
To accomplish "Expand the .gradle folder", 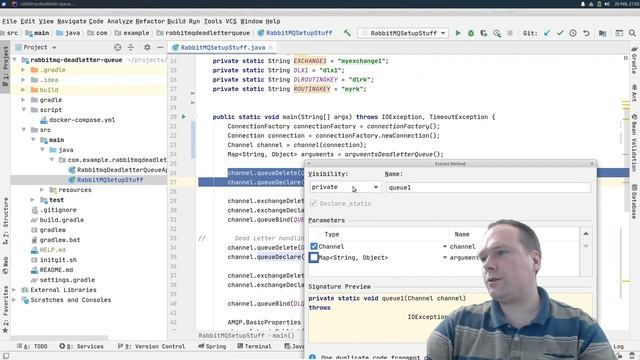I will point(23,70).
